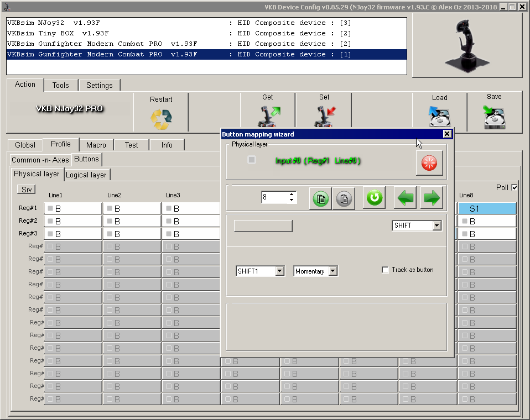Click Reg#1 Line1 button cell

pos(72,209)
